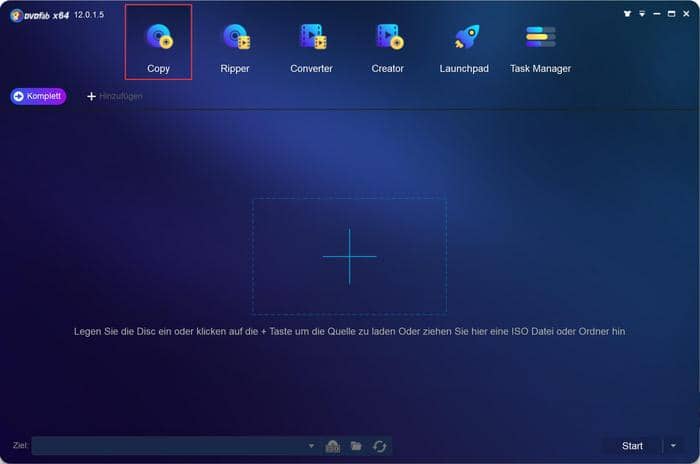Open the skin theme shirt icon
This screenshot has height=464, width=700.
click(627, 15)
